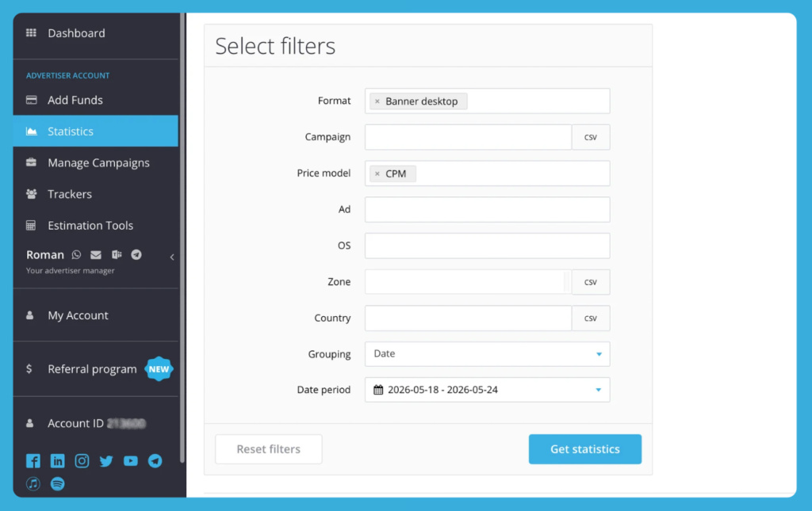Viewport: 812px width, 511px height.
Task: Select Statistics in sidebar
Action: 96,132
